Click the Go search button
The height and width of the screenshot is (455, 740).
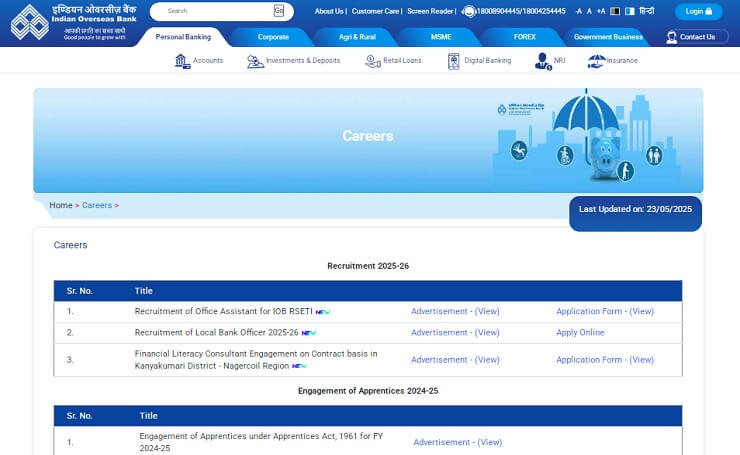[278, 11]
